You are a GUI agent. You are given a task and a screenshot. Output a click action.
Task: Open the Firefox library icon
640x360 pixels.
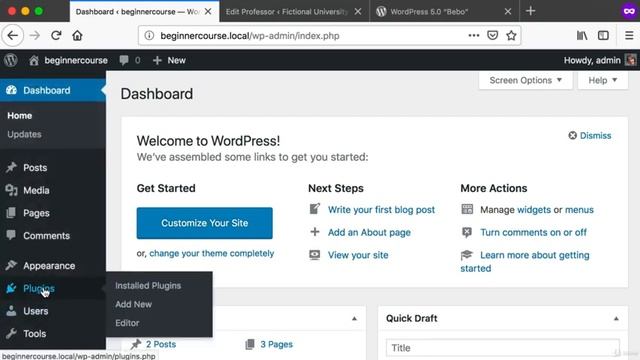582,36
